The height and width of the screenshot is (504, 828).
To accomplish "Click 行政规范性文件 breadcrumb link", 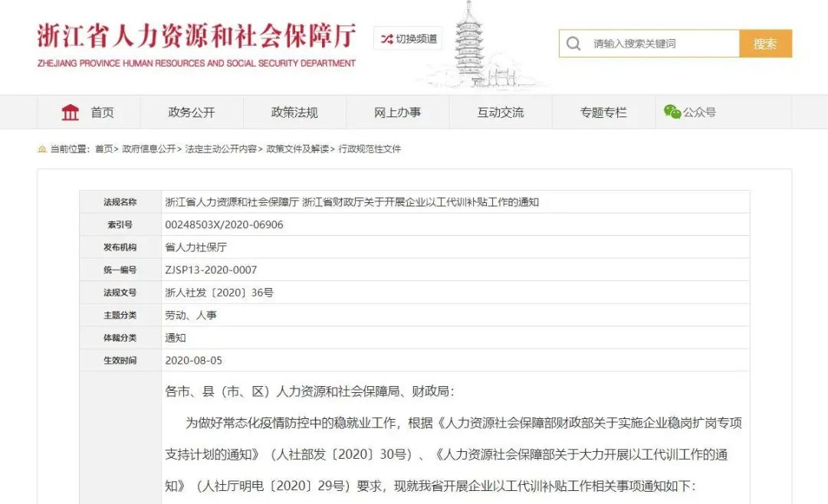I will (x=370, y=149).
